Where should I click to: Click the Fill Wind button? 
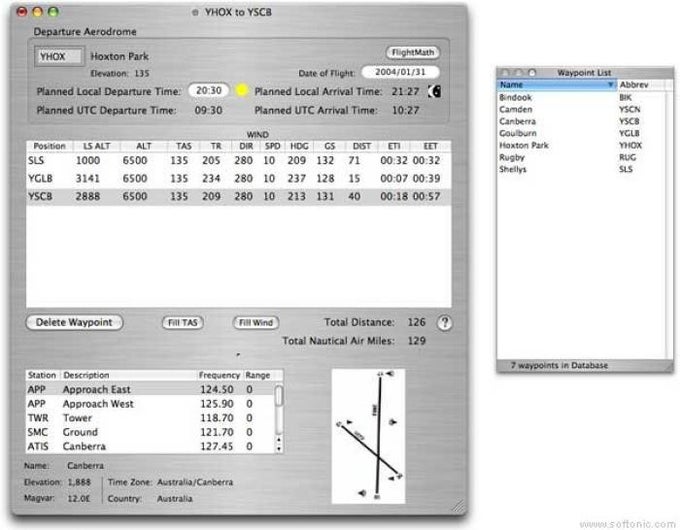[x=256, y=323]
